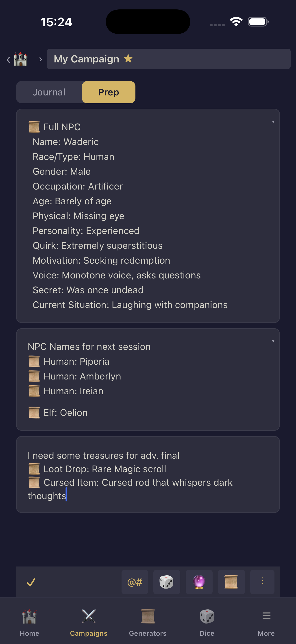The image size is (296, 644).
Task: Switch to the Journal tab
Action: [x=49, y=92]
